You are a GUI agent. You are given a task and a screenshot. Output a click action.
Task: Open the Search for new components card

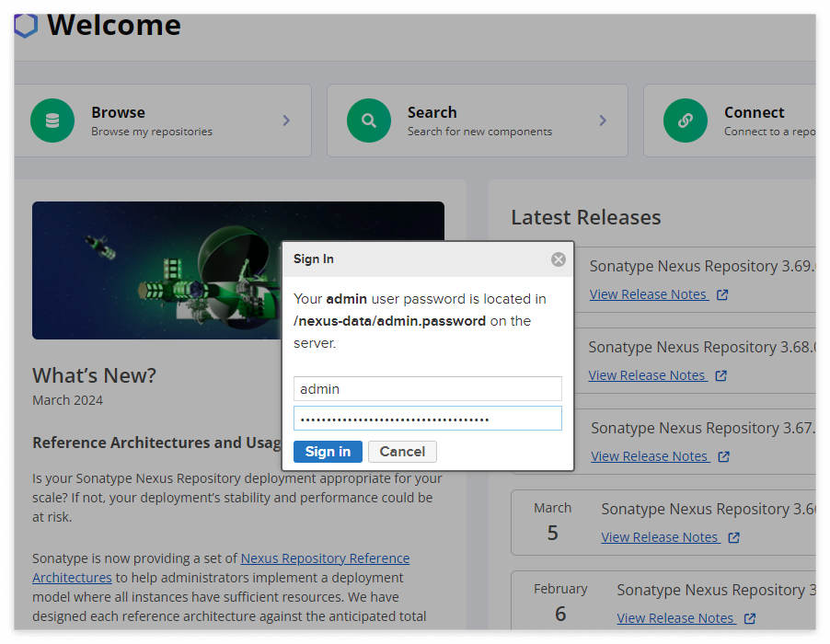(x=478, y=121)
